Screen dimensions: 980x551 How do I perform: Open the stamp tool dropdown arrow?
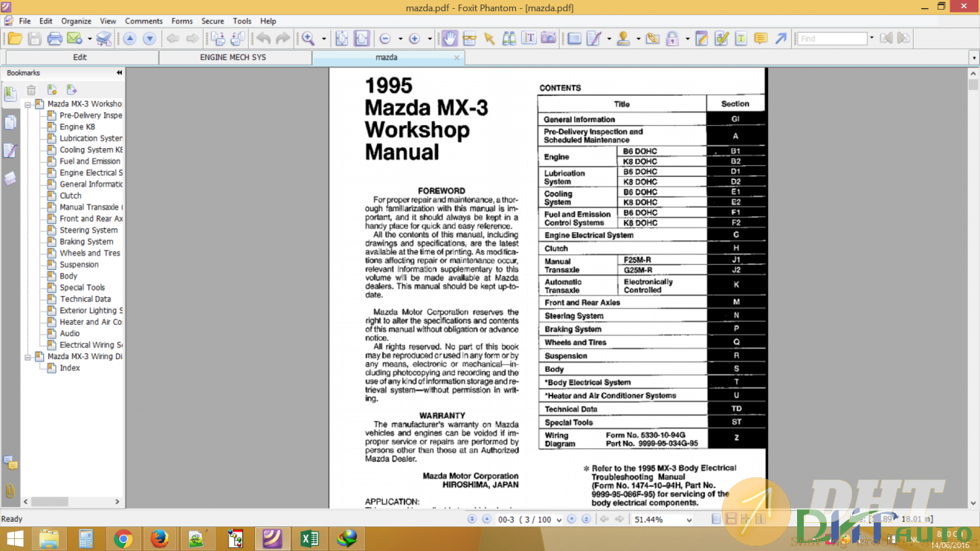pyautogui.click(x=639, y=39)
